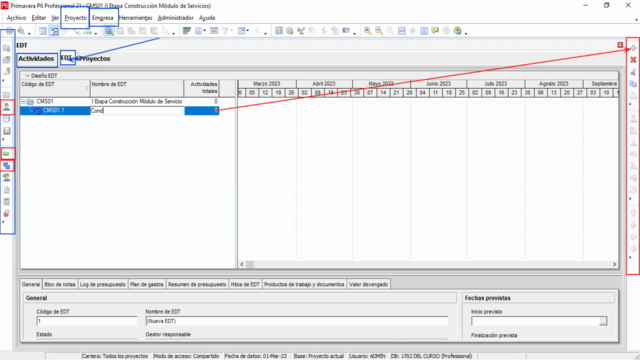Image resolution: width=640 pixels, height=360 pixels.
Task: Click the Columns toolbar icon
Action: tap(198, 31)
